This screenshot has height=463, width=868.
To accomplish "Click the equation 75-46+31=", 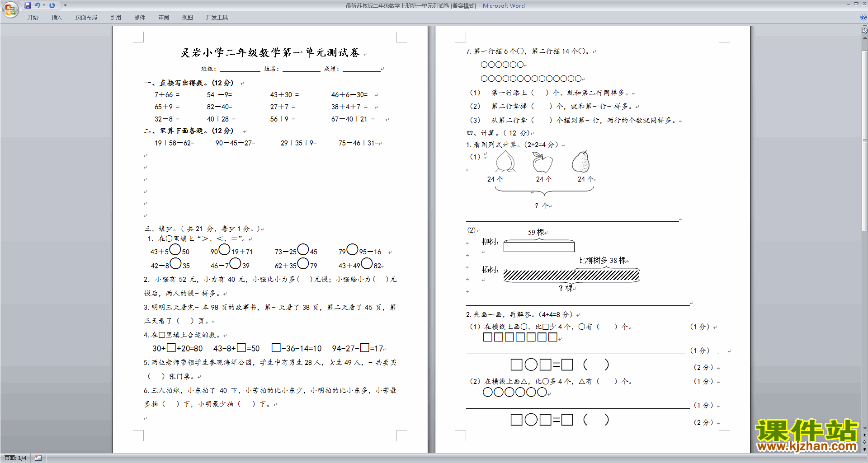I will point(358,143).
